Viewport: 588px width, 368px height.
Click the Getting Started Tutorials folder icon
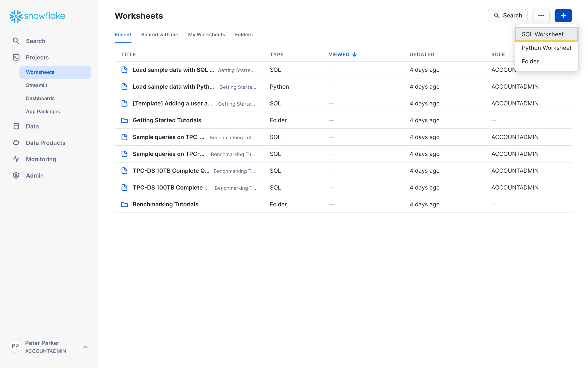124,121
